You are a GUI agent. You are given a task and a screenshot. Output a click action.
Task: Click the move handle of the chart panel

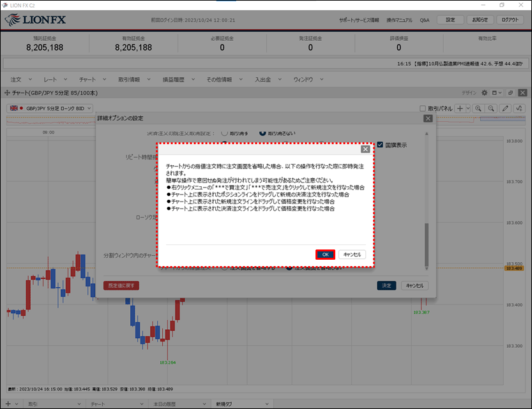pos(7,93)
